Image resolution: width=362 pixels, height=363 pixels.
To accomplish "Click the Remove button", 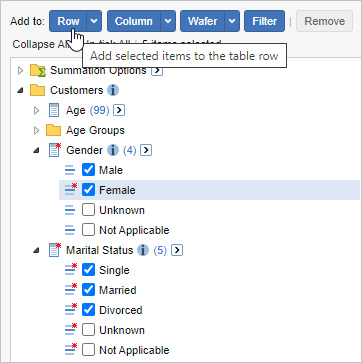I will pyautogui.click(x=324, y=21).
